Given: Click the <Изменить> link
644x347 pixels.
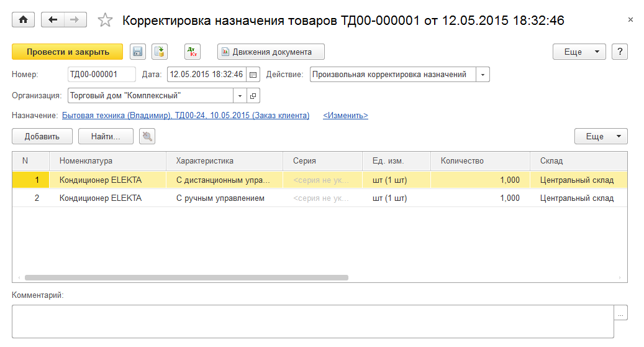Looking at the screenshot, I should [345, 116].
